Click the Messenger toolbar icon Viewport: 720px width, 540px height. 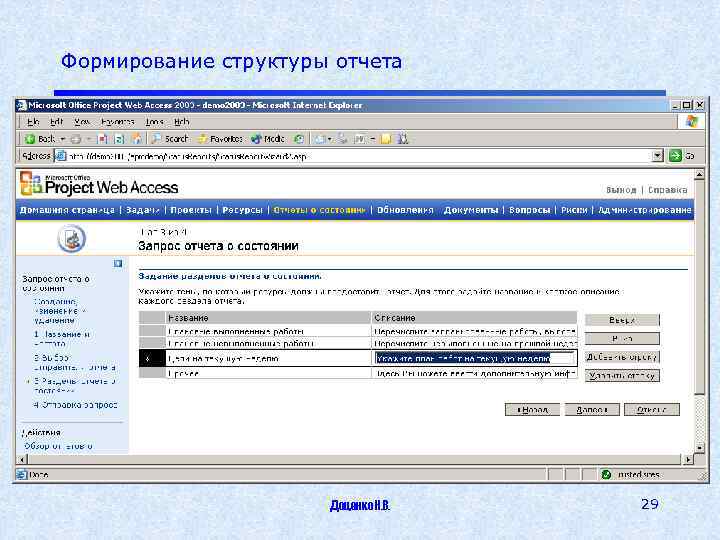403,139
